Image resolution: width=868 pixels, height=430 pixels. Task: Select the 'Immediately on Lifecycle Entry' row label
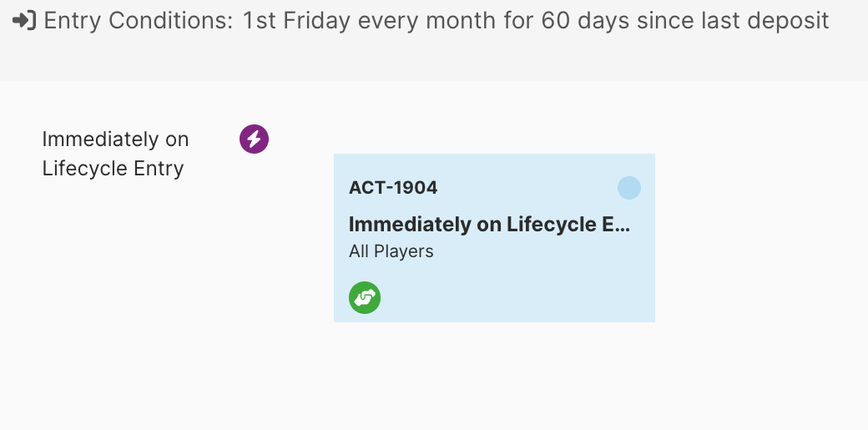[x=115, y=154]
